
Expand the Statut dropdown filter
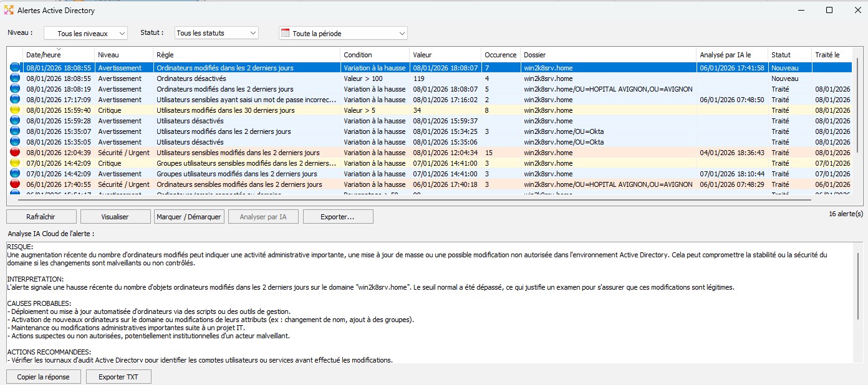click(x=216, y=33)
